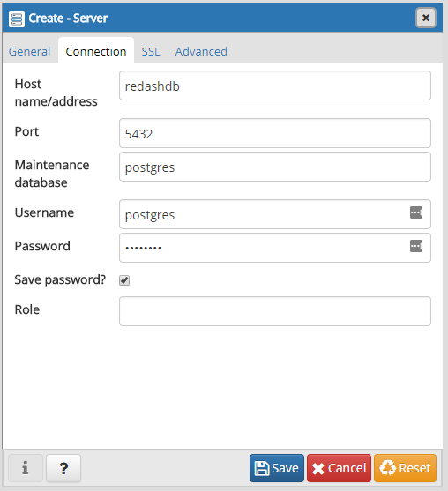Focus the Host name/address field
The height and width of the screenshot is (491, 448).
[x=275, y=86]
